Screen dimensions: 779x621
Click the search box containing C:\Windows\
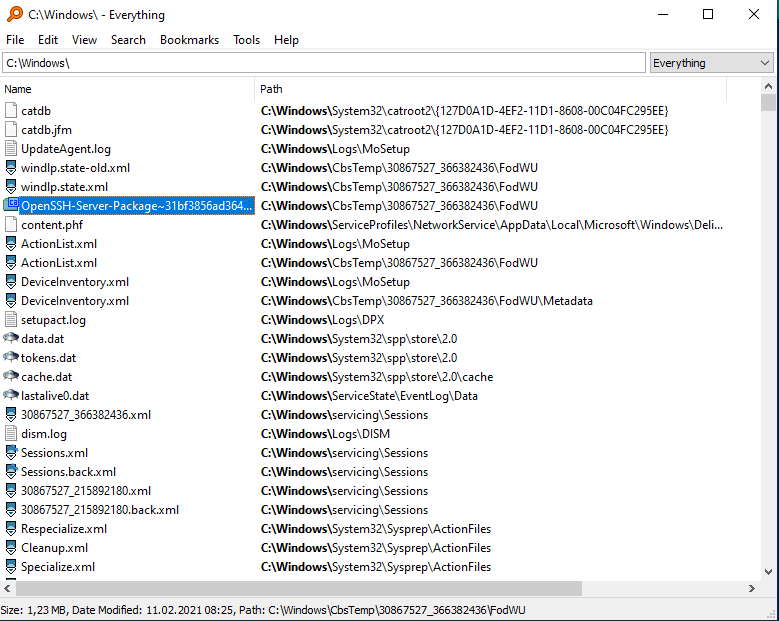pos(323,63)
